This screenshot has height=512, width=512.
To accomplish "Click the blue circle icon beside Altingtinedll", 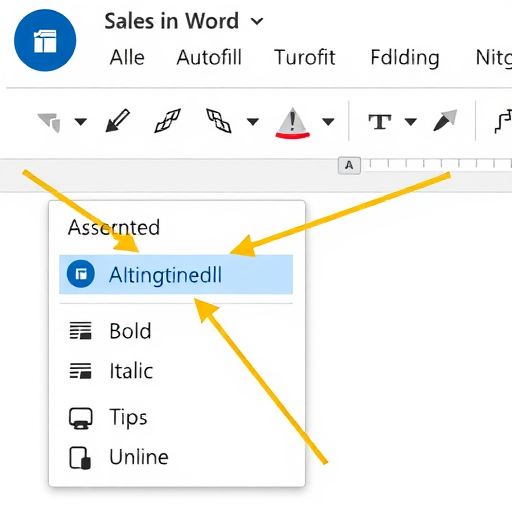I will click(81, 274).
